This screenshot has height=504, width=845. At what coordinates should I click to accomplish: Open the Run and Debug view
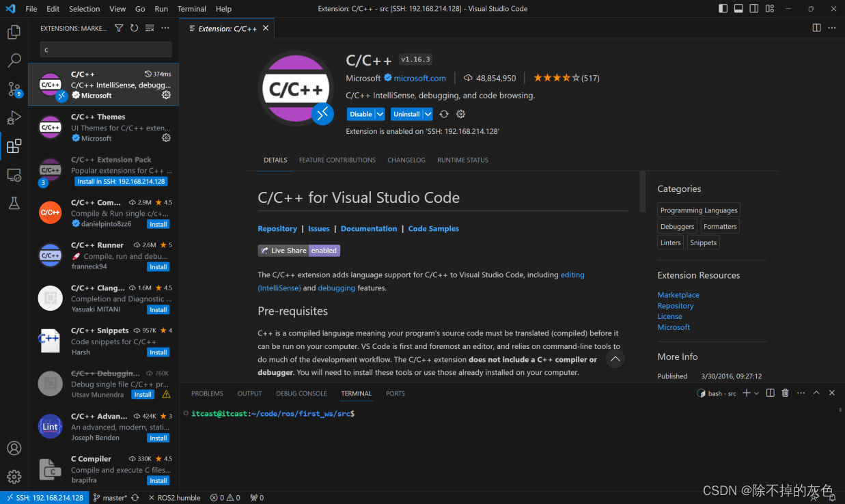click(14, 117)
